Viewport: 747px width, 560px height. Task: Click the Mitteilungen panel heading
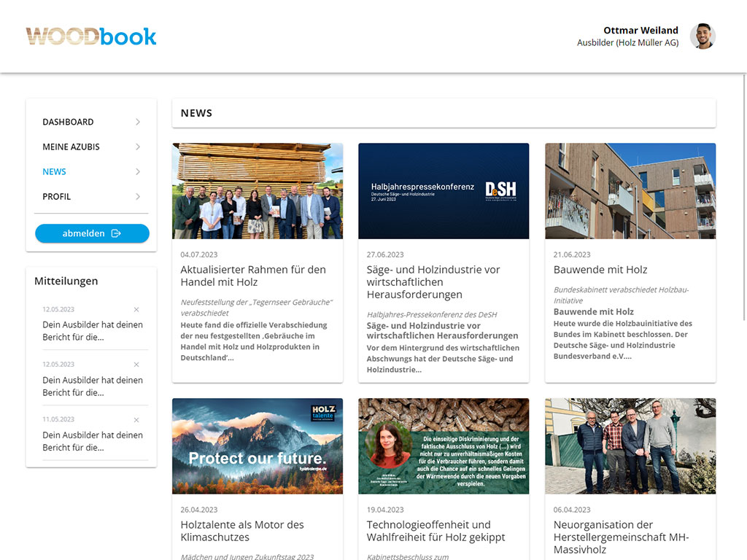pos(66,281)
